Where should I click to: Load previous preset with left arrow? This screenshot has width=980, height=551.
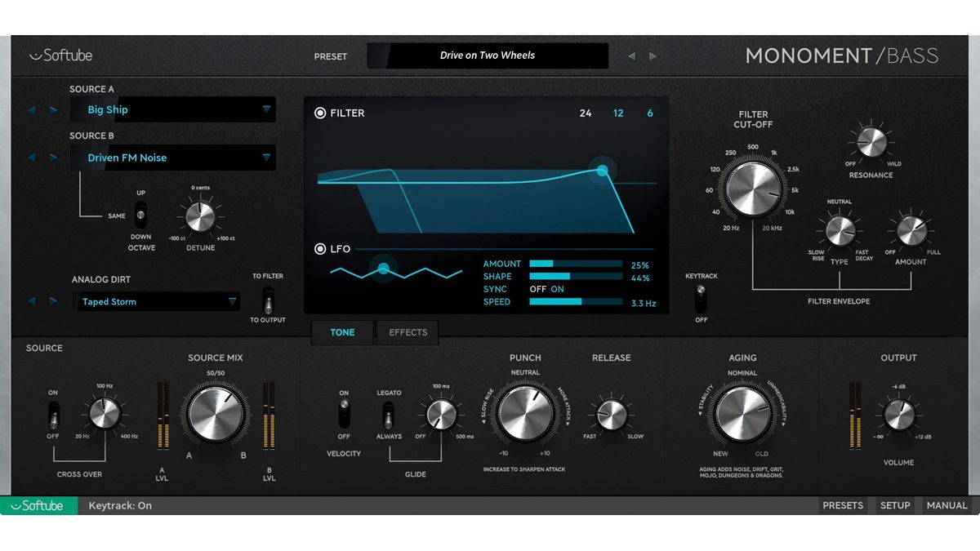pyautogui.click(x=631, y=56)
